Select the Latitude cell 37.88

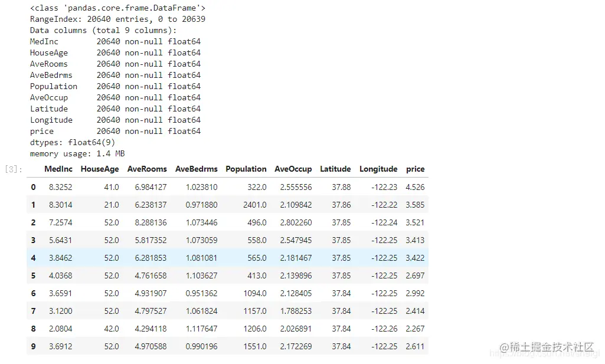click(x=342, y=187)
